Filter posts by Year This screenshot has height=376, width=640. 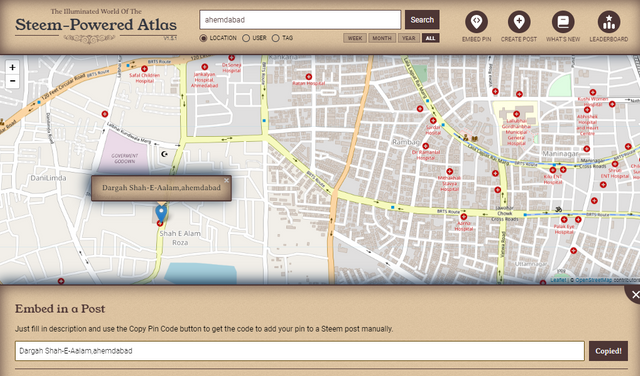coord(408,38)
